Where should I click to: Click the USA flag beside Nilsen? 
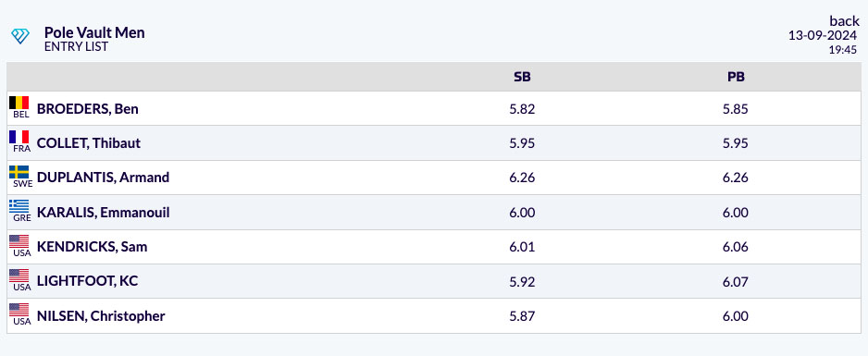coord(19,310)
